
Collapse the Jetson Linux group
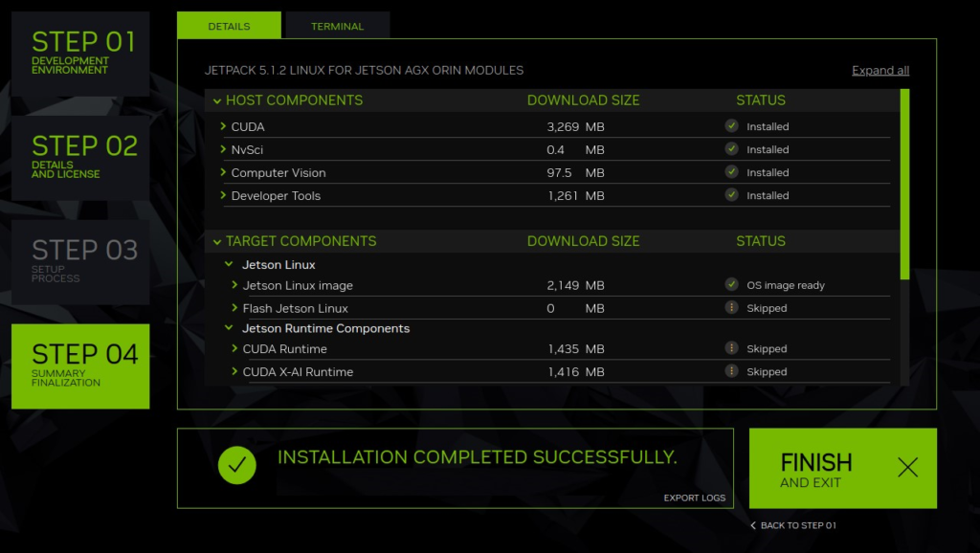229,264
